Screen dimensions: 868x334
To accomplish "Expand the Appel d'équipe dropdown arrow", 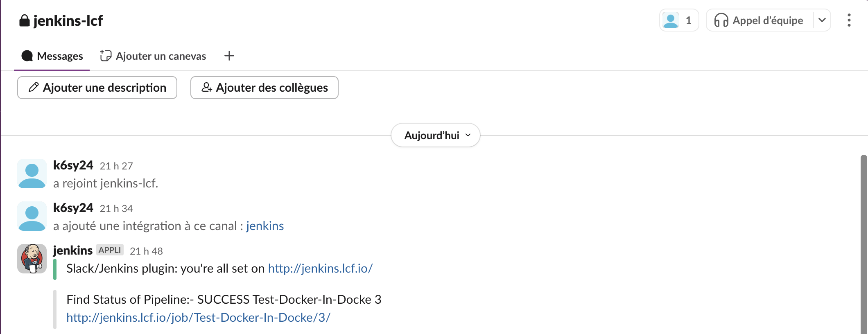I will [822, 20].
